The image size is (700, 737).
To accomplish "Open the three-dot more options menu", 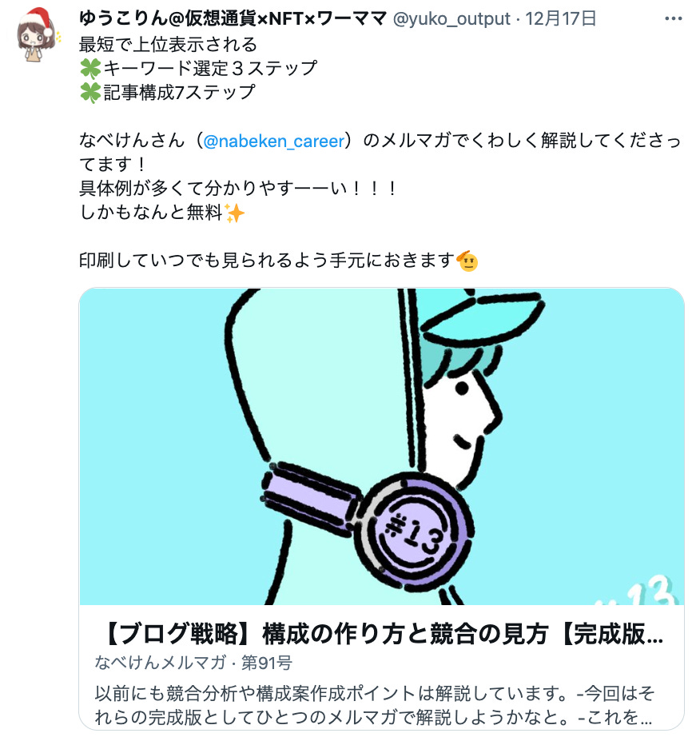I will (x=673, y=19).
